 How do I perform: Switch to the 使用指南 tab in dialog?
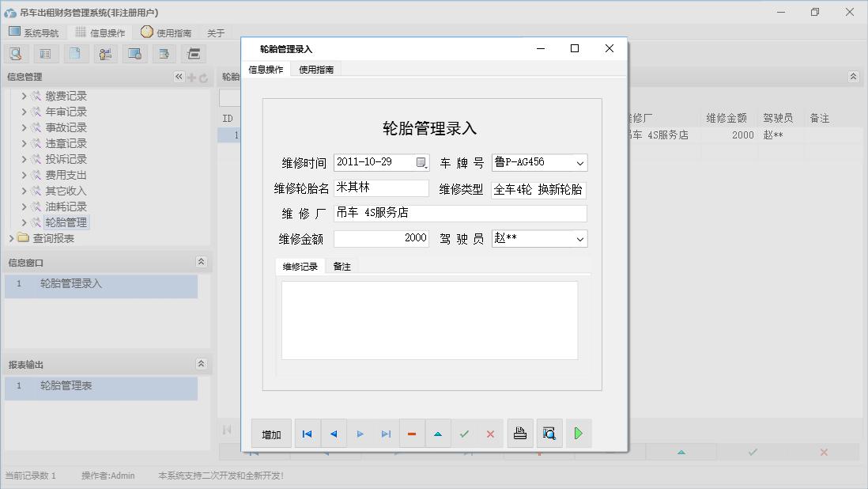[x=315, y=69]
